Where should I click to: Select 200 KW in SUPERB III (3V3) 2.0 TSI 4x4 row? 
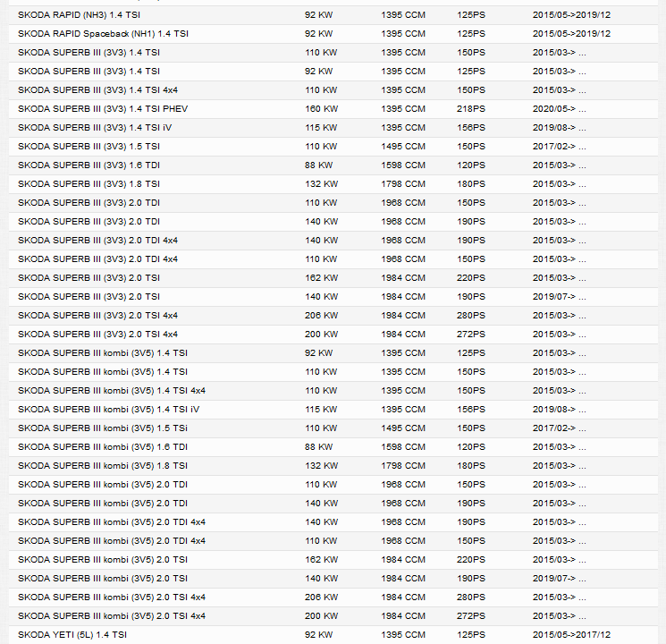[321, 335]
